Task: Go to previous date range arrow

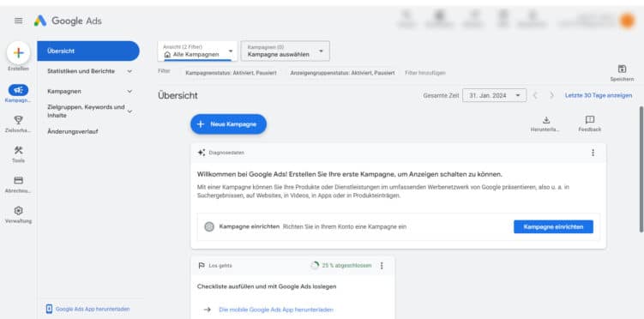Action: 535,95
